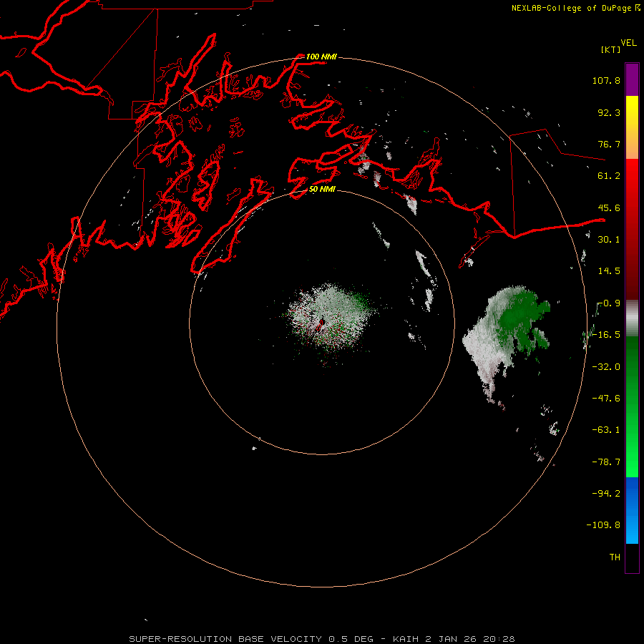Click the 45.6 velocity scale value
644x644 pixels.
[x=609, y=208]
